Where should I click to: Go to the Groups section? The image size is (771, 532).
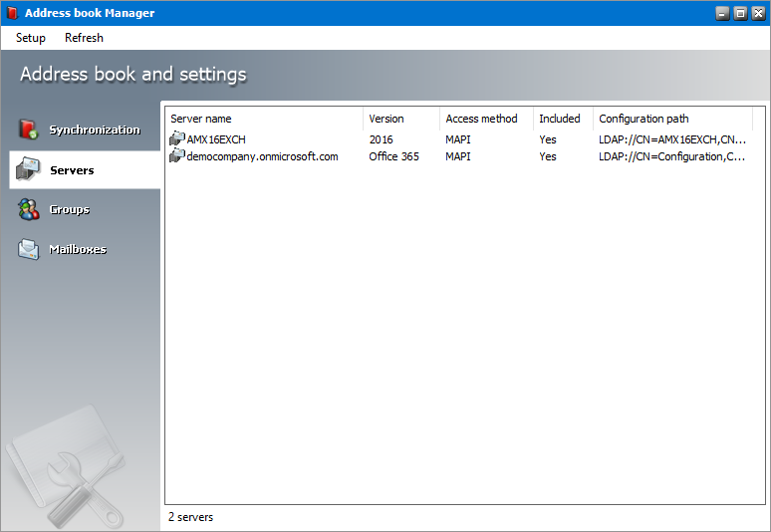tap(70, 209)
